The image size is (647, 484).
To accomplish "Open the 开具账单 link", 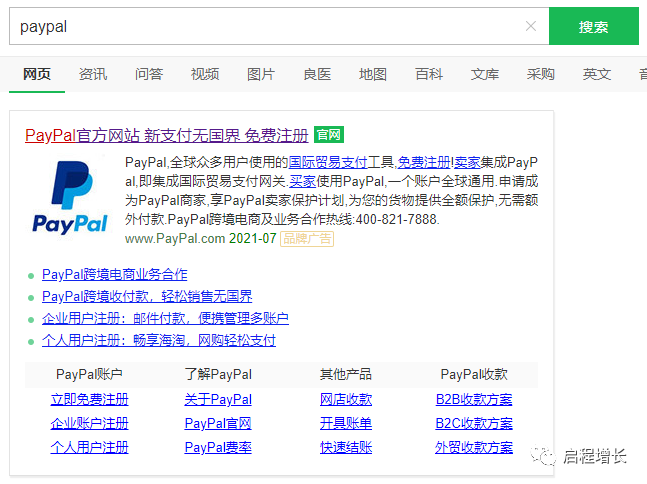I will point(346,423).
